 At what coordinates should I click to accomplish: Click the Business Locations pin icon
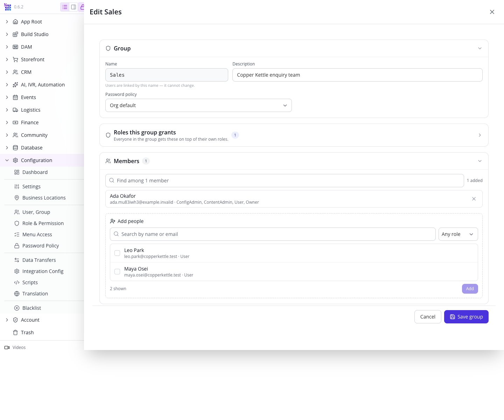coord(17,198)
